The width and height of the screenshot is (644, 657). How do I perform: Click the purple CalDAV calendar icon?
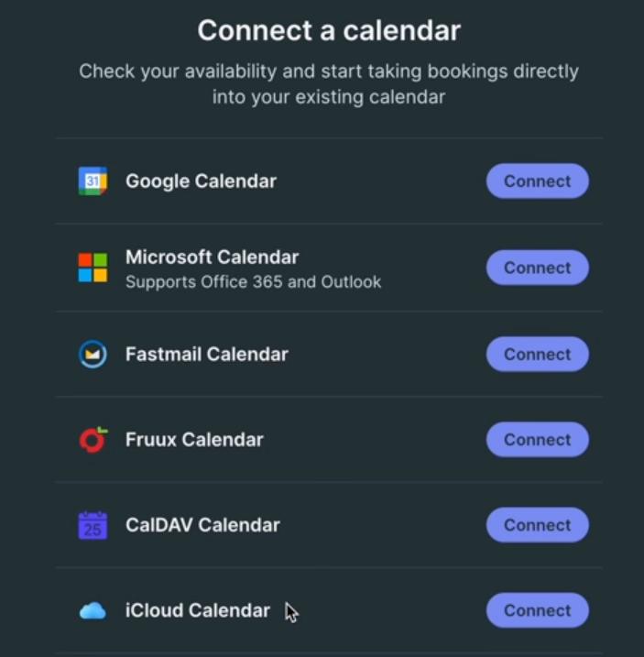(x=93, y=525)
